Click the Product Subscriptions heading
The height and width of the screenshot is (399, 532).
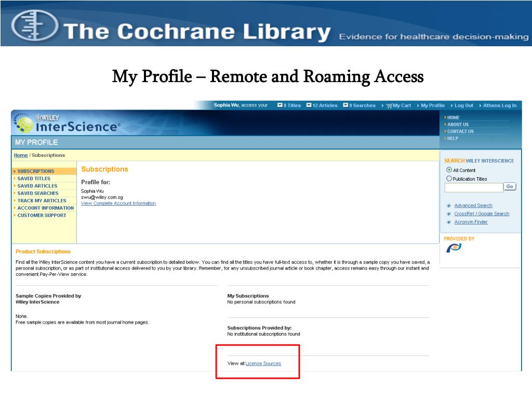pyautogui.click(x=43, y=251)
